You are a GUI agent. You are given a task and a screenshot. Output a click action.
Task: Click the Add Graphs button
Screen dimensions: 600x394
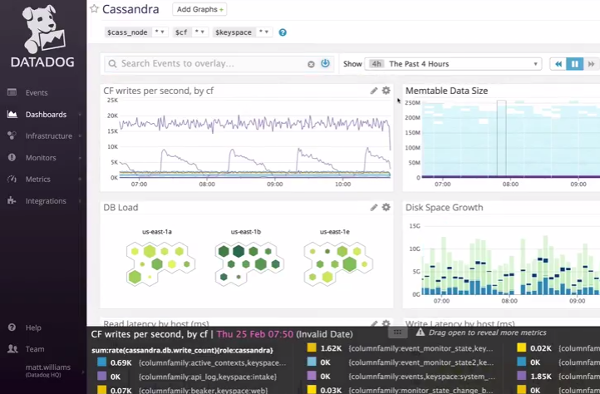(x=200, y=9)
